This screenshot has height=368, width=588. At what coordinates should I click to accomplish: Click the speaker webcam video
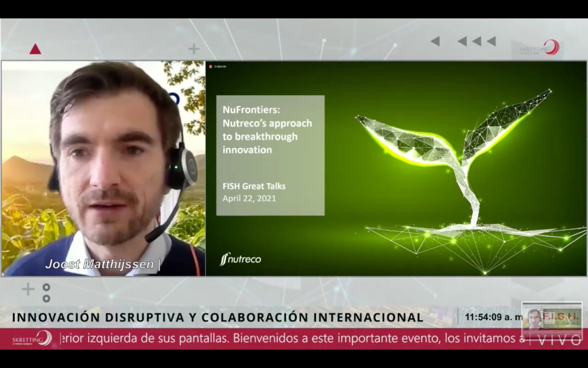click(103, 168)
